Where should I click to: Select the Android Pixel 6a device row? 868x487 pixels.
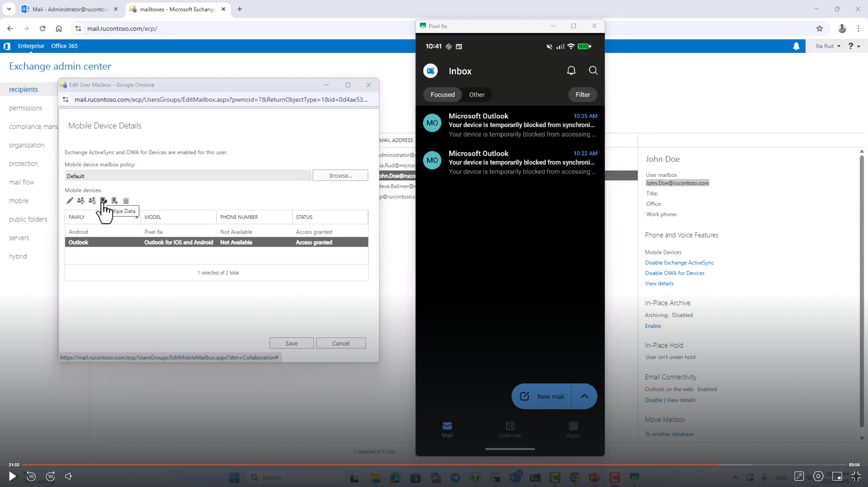click(216, 232)
